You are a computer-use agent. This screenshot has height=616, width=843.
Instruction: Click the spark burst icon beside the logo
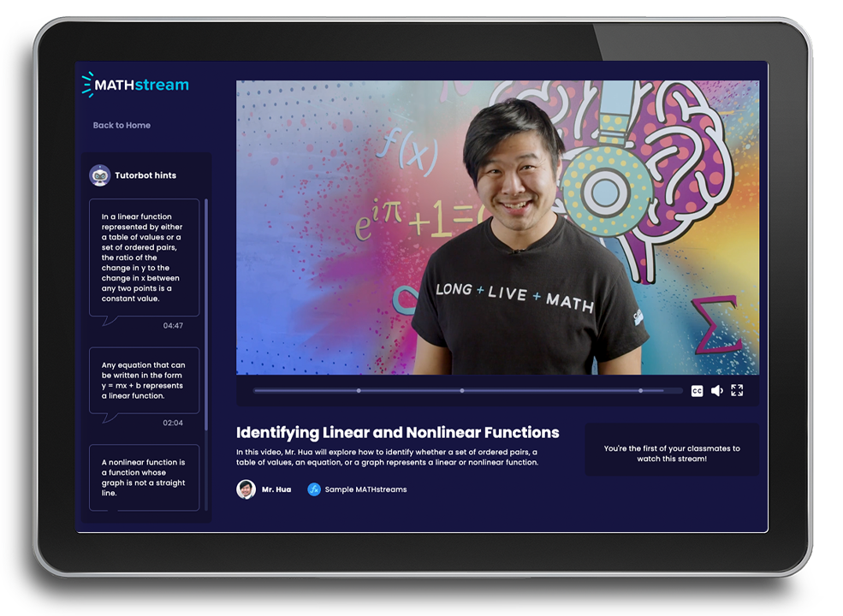(x=86, y=86)
